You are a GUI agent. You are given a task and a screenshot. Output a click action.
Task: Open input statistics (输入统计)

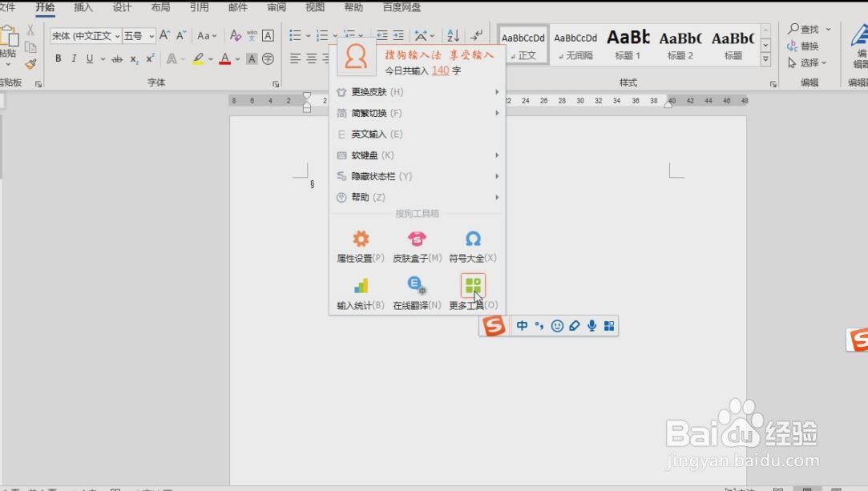361,294
